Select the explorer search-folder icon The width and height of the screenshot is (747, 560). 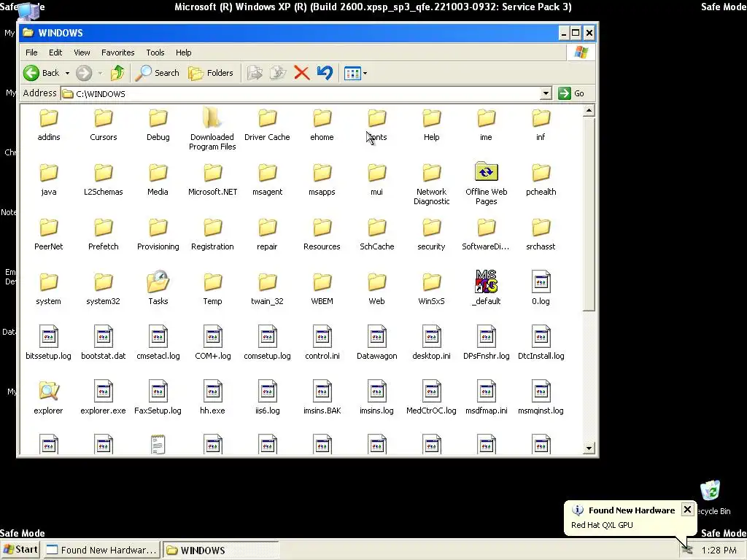tap(49, 391)
